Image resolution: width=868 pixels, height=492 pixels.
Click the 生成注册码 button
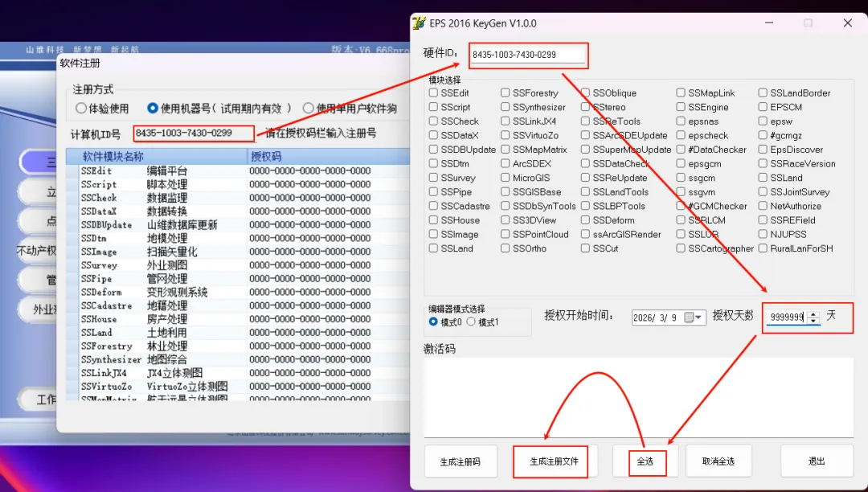pyautogui.click(x=461, y=461)
